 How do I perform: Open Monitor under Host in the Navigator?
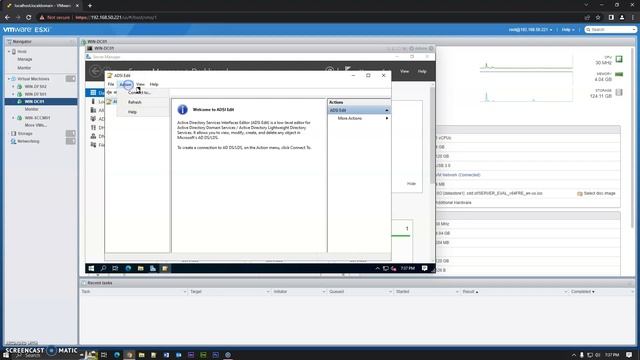24,68
